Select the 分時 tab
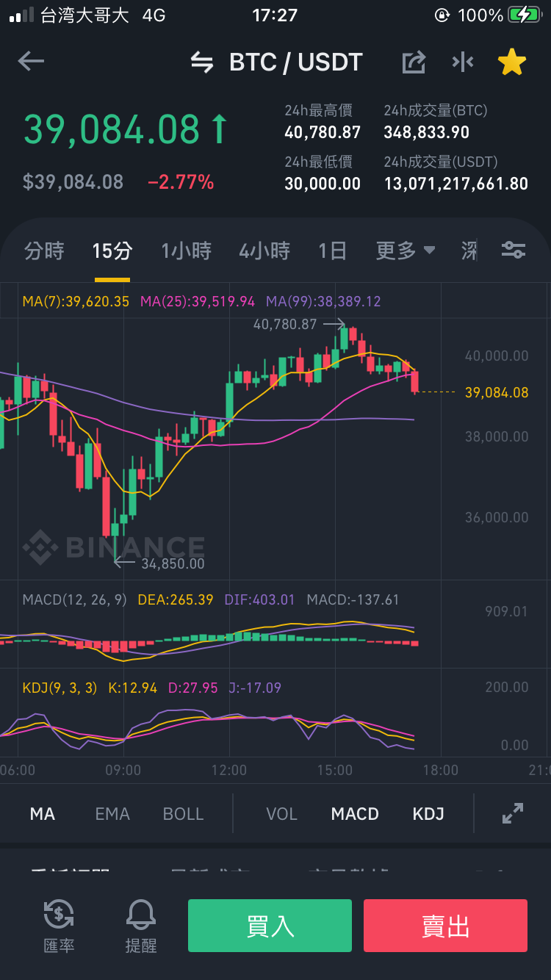The width and height of the screenshot is (551, 980). [44, 251]
